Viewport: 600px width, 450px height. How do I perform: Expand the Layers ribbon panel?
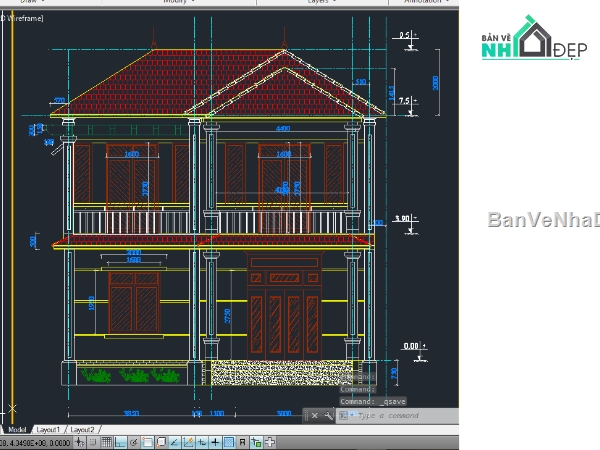coord(320,3)
